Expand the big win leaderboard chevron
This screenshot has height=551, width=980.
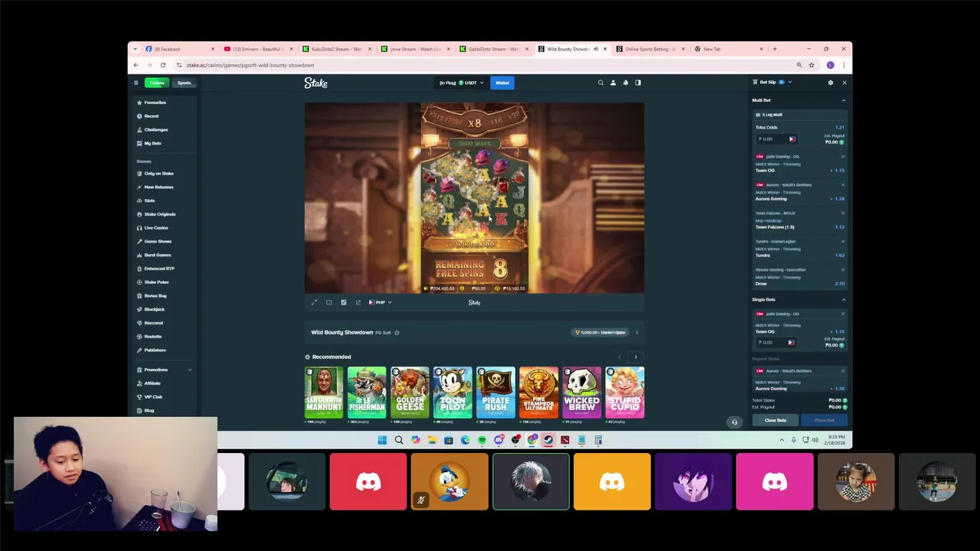pyautogui.click(x=636, y=333)
